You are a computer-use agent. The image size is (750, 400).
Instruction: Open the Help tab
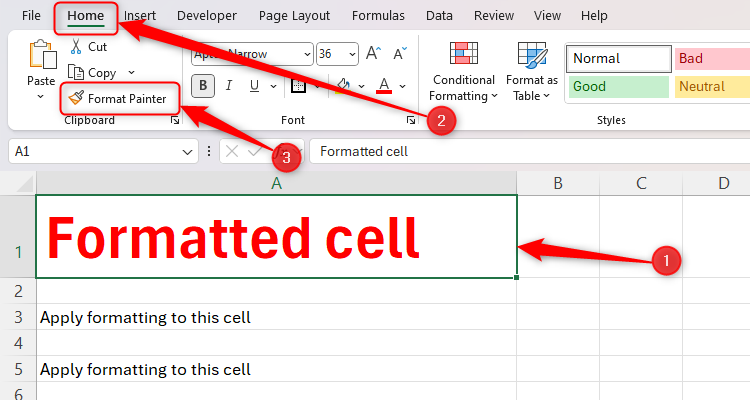pos(594,16)
